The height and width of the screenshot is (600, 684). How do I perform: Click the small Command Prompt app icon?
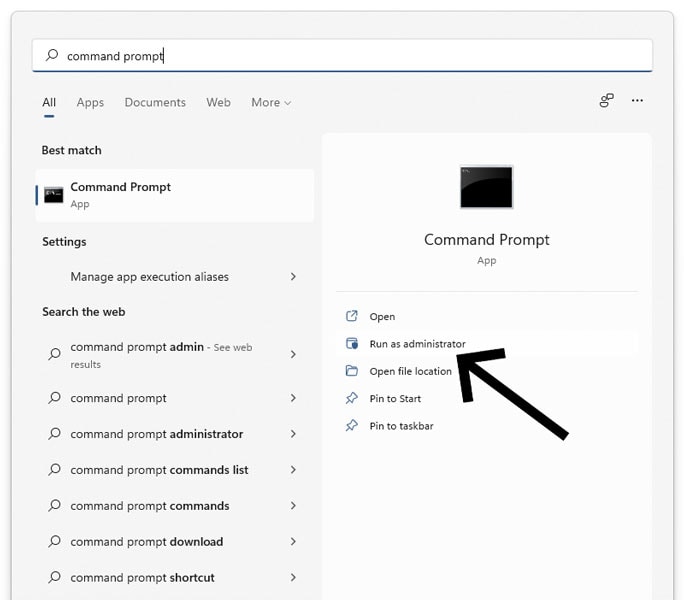[54, 195]
